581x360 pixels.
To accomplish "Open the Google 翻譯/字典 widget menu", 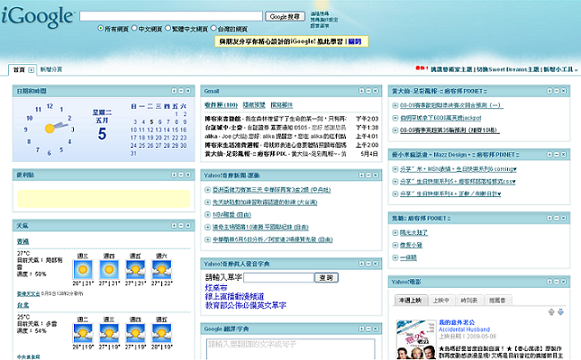I will click(x=361, y=329).
